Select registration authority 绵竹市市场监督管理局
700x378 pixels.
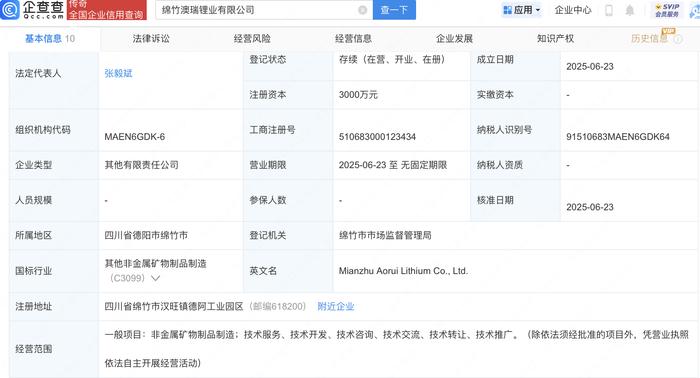pos(385,236)
